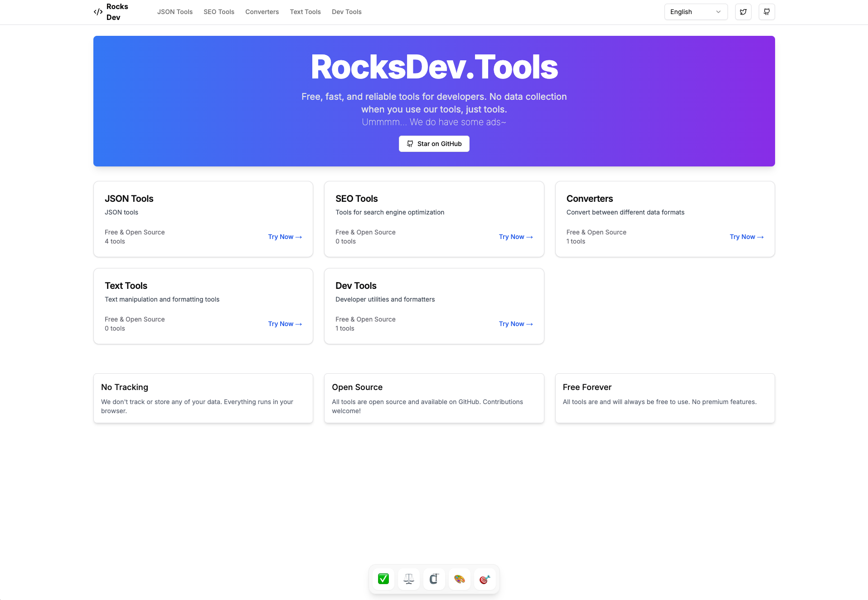Click 'Tools for search engine optimization' description
This screenshot has width=868, height=600.
[390, 212]
